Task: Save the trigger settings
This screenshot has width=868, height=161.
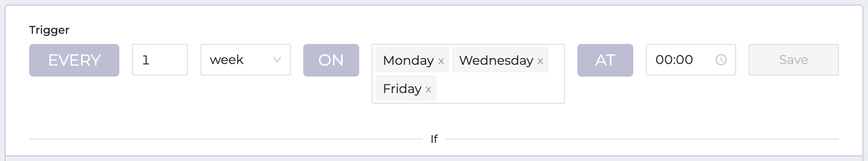Action: [x=793, y=60]
